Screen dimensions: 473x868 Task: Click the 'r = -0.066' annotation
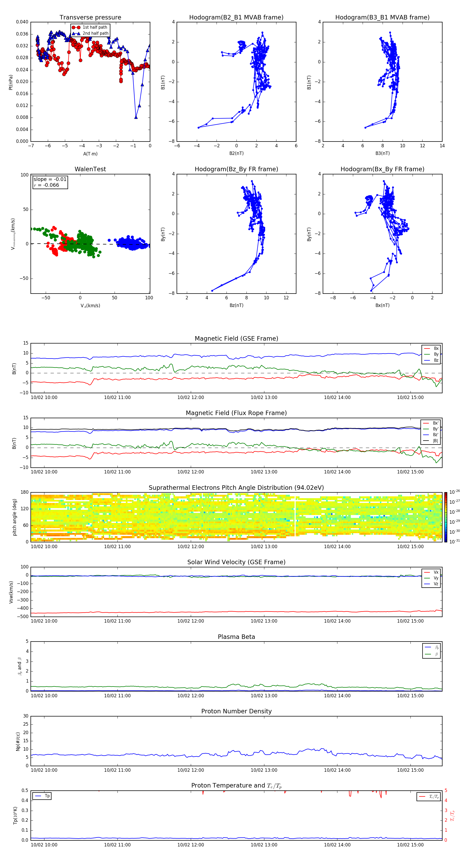tap(47, 185)
